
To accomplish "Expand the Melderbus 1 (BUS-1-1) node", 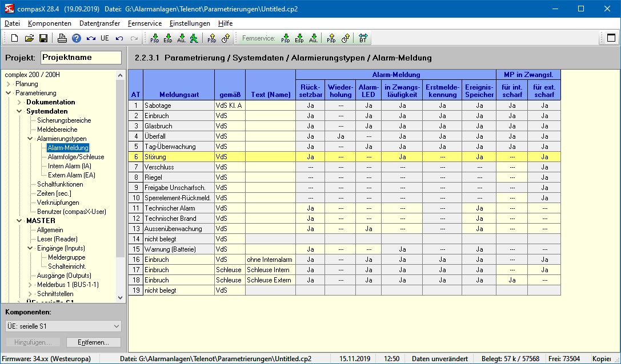I will (30, 285).
